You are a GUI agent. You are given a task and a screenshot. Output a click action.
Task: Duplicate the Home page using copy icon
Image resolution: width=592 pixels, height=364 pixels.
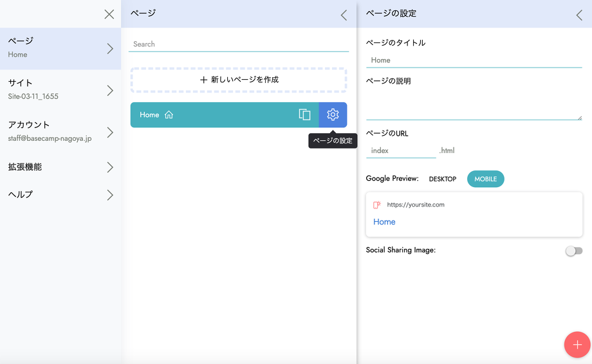304,114
